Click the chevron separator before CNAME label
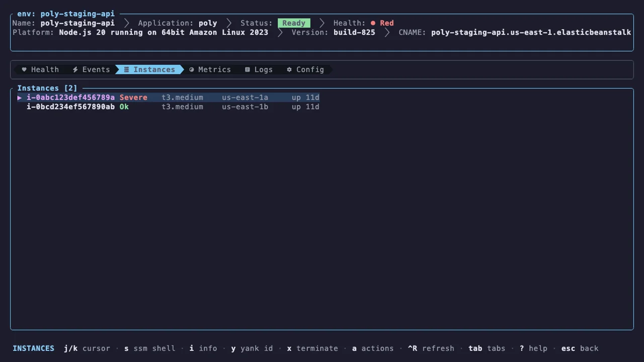This screenshot has width=644, height=362. pyautogui.click(x=387, y=32)
